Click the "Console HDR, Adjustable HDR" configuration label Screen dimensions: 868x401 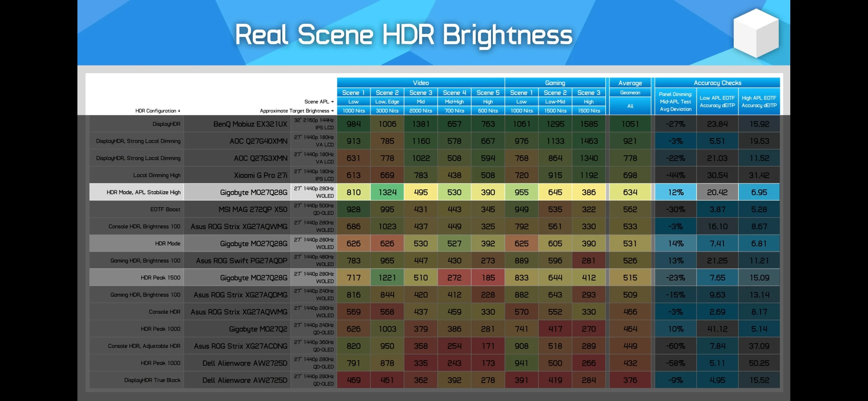tap(144, 346)
